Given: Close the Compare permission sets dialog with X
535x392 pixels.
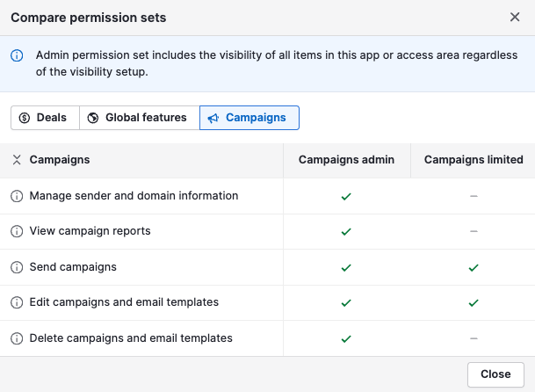Looking at the screenshot, I should 515,18.
